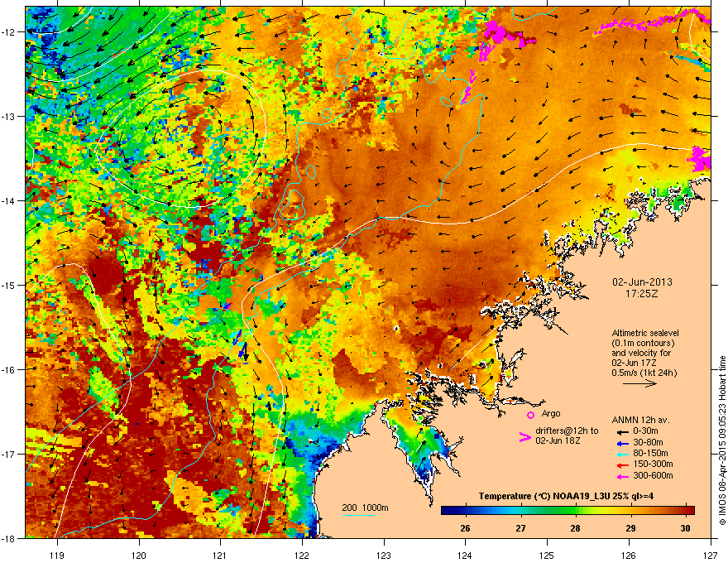Click the '80-150m' depth label
728x563 pixels.
[x=650, y=454]
